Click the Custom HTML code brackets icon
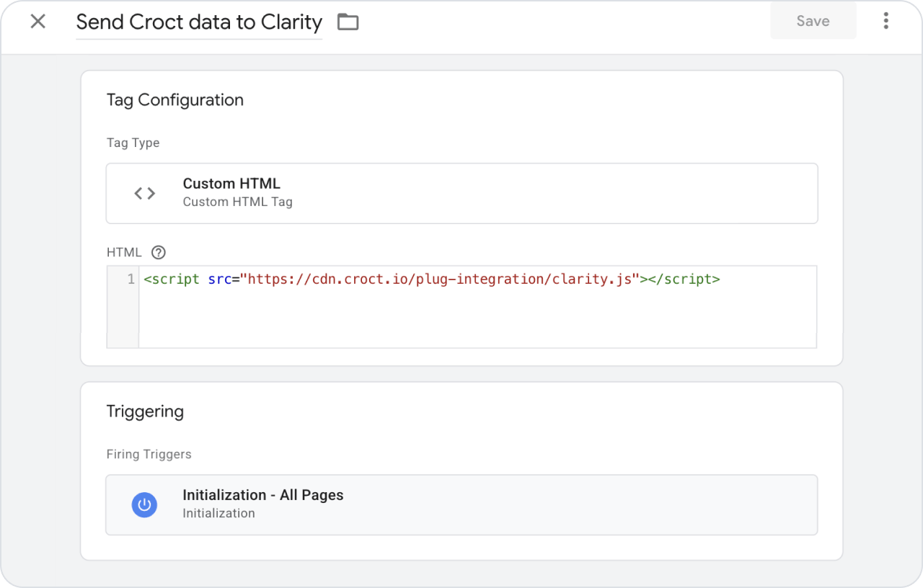Image resolution: width=923 pixels, height=588 pixels. pos(145,193)
